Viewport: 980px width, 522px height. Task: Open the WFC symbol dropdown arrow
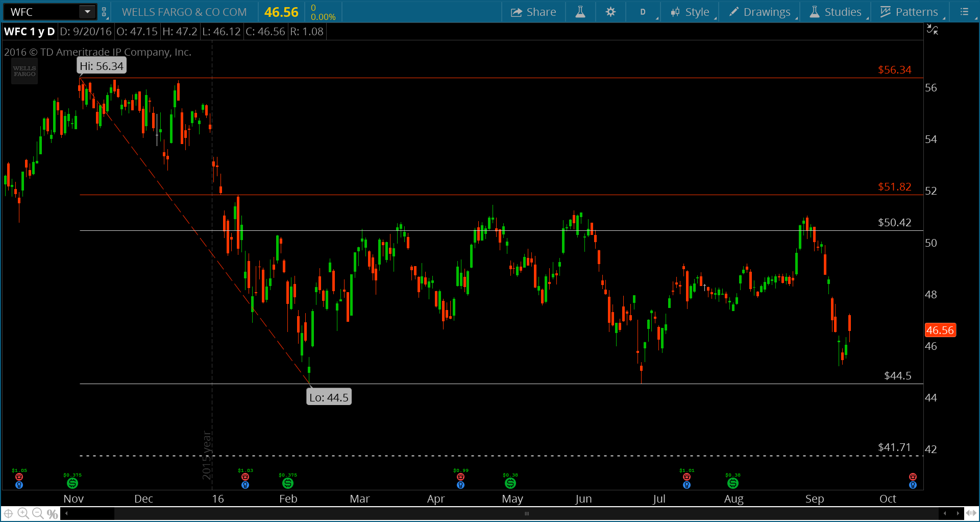click(x=88, y=12)
